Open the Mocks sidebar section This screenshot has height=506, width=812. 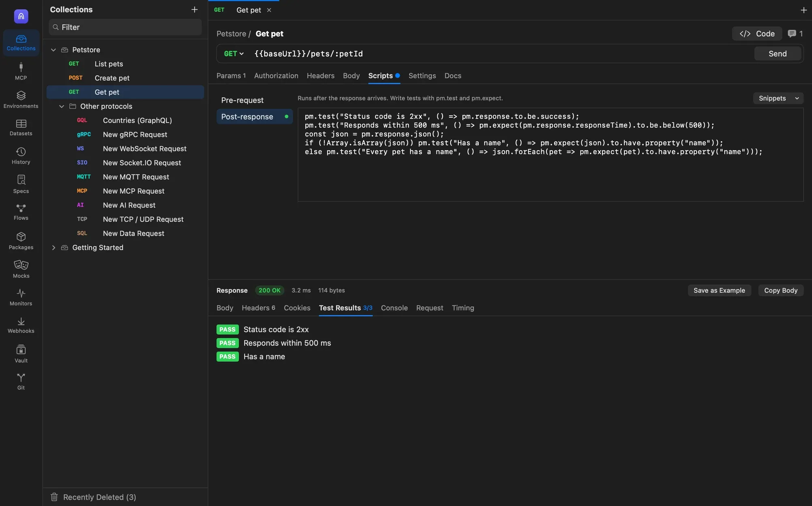click(21, 269)
